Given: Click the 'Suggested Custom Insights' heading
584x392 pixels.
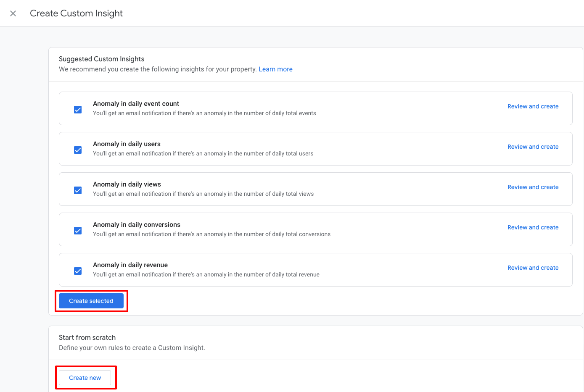Looking at the screenshot, I should point(101,59).
